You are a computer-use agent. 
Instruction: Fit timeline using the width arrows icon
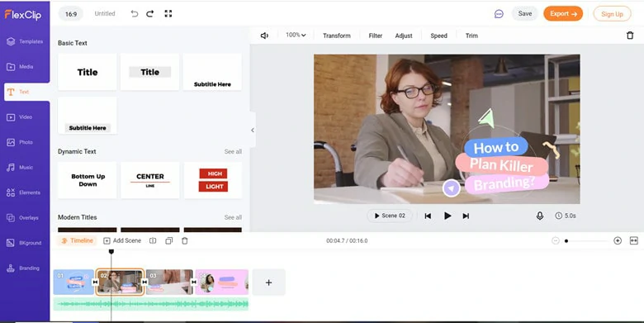(x=634, y=241)
